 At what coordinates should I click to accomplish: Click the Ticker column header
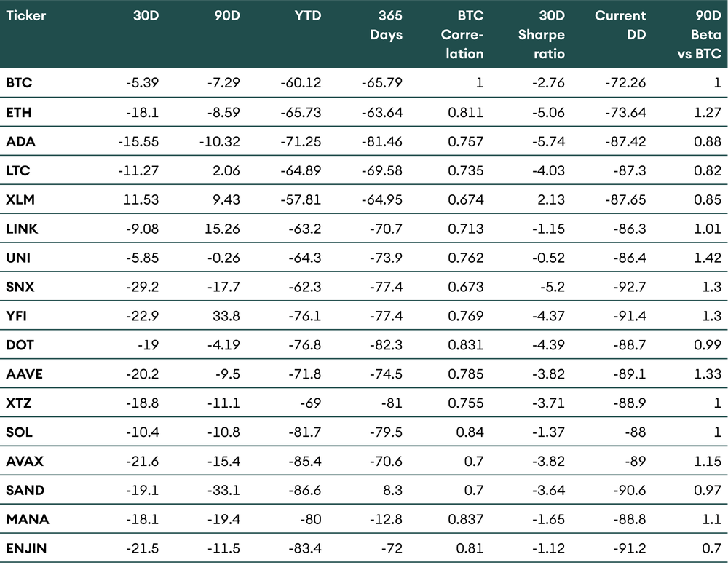click(x=26, y=15)
